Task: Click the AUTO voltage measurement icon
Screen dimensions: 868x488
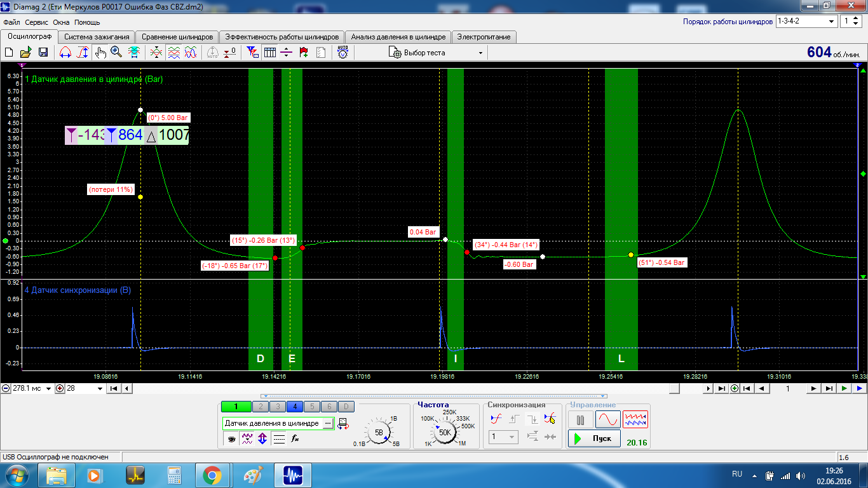Action: tap(342, 53)
